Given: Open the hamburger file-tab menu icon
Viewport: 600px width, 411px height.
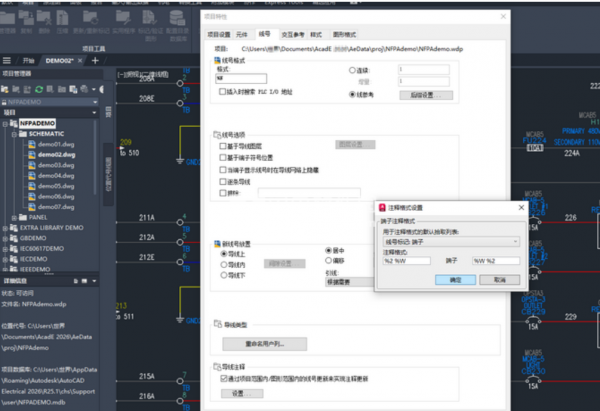Looking at the screenshot, I should tap(7, 60).
